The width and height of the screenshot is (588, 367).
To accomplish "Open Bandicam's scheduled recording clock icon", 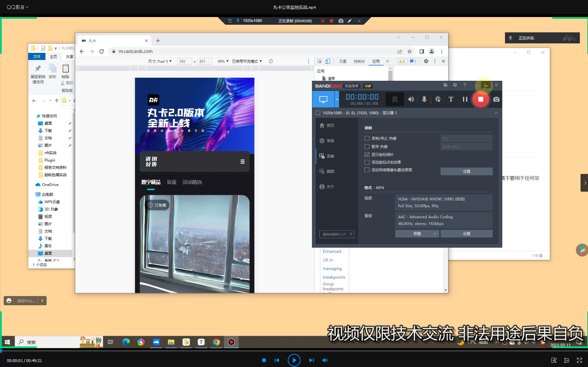I will coord(455,85).
